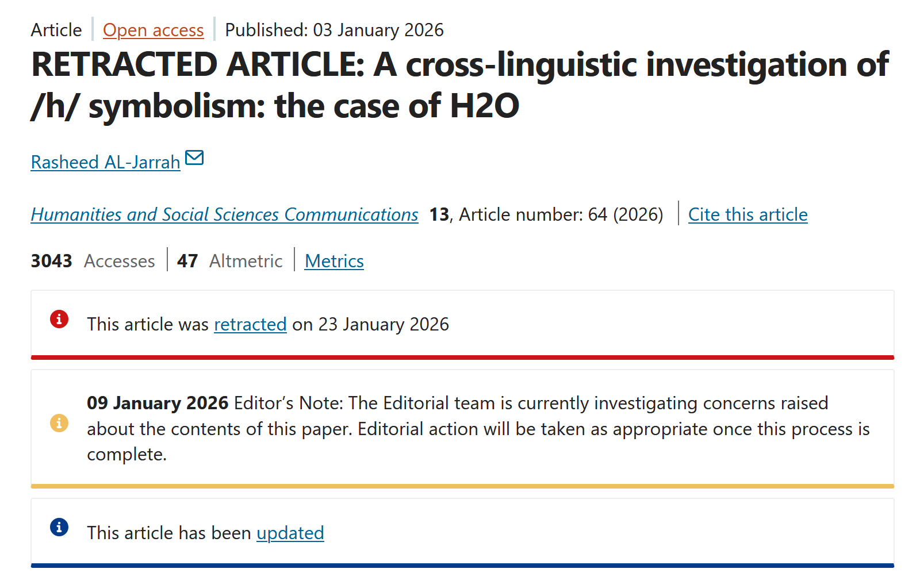Click 'Cite this article'
The height and width of the screenshot is (588, 916).
click(x=748, y=214)
